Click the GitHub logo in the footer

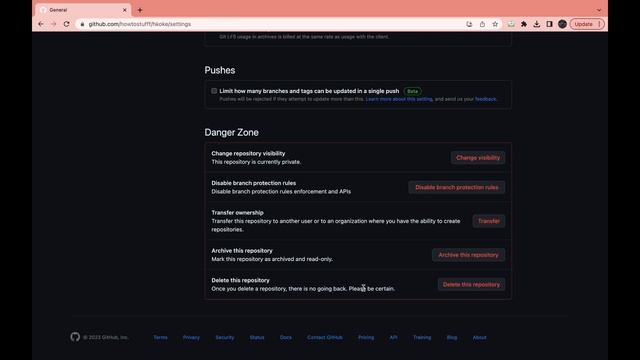pos(75,337)
